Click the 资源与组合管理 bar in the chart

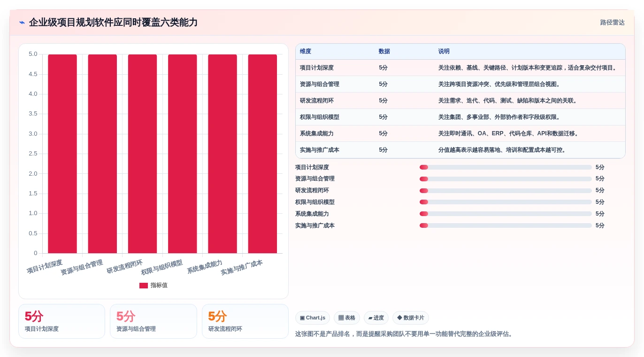(102, 154)
